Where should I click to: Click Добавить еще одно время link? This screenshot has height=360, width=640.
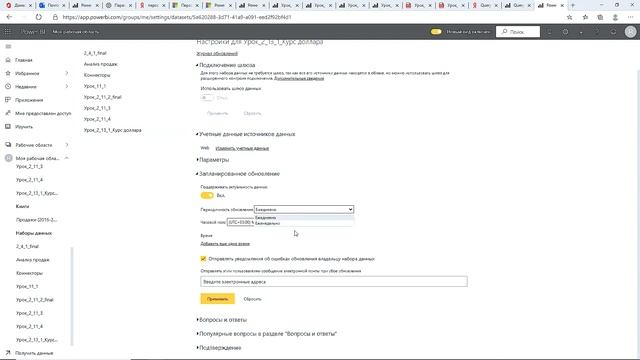click(x=225, y=244)
